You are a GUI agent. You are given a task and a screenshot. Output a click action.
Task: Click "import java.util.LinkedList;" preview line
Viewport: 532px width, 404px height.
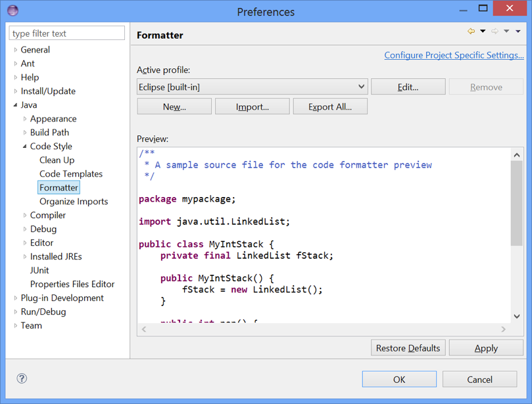pos(214,221)
